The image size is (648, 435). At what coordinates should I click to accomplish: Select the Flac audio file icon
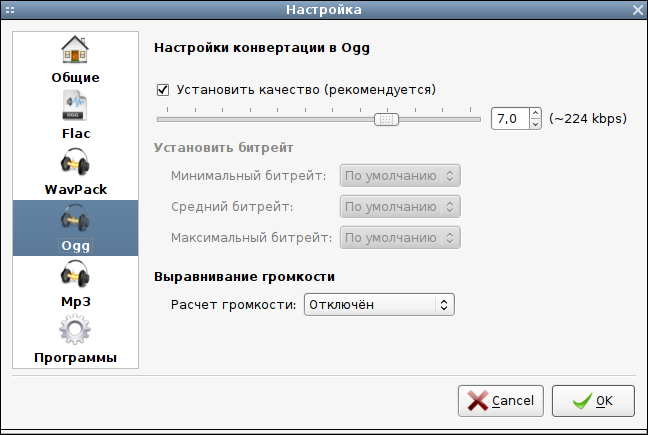point(75,106)
